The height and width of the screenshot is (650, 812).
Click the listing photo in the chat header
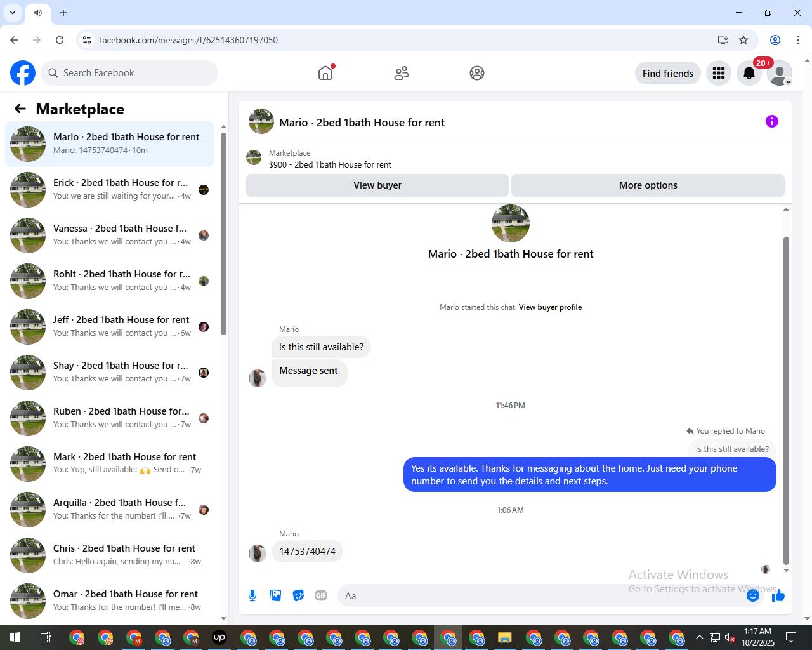tap(254, 157)
